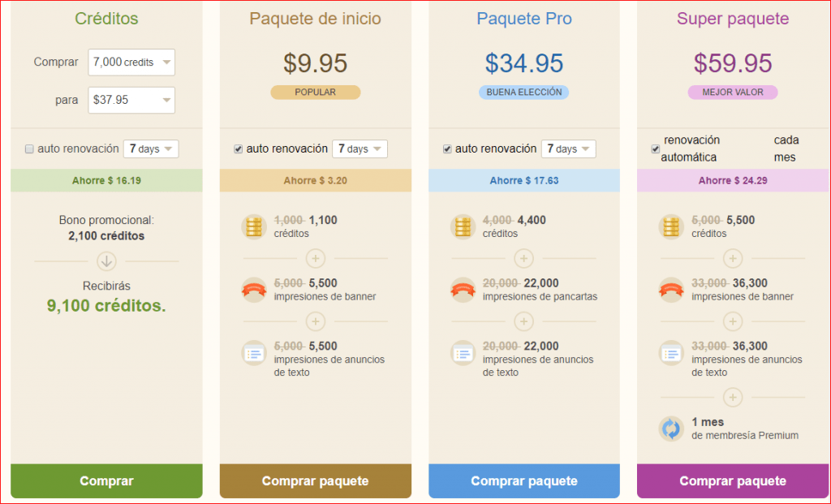831x504 pixels.
Task: Click the text ads icon in Paquete de inicio
Action: [255, 353]
